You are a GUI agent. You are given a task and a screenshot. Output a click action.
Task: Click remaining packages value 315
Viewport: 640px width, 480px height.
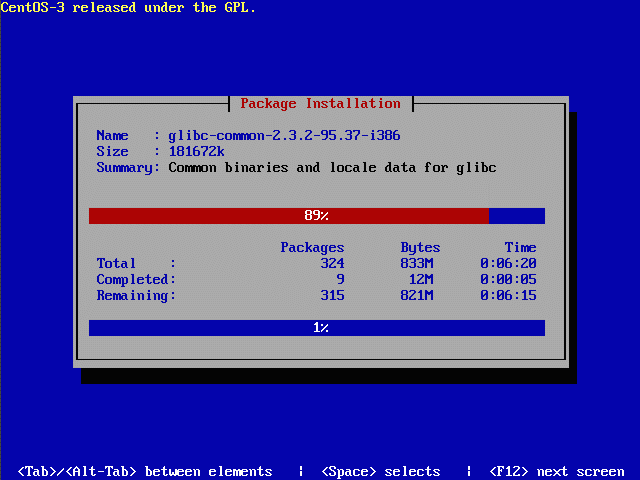coord(332,295)
